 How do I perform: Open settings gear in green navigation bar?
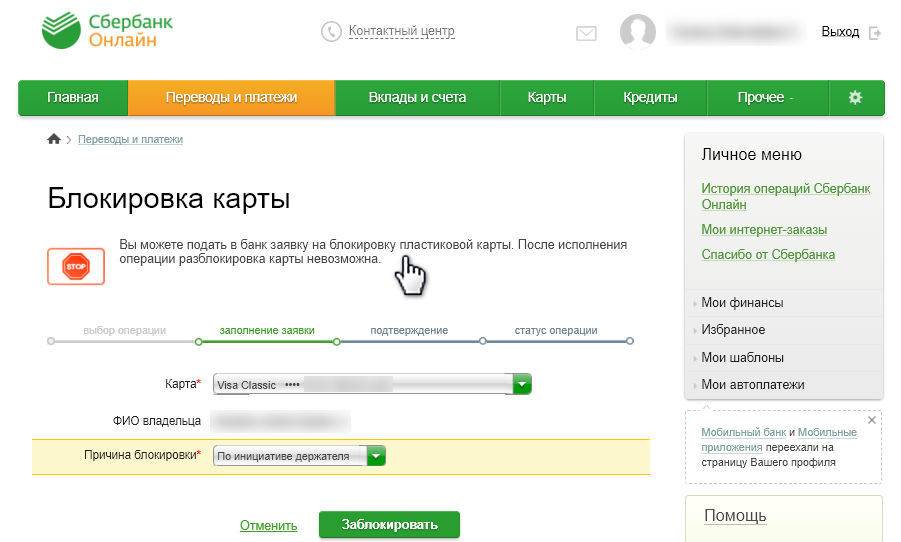[856, 97]
